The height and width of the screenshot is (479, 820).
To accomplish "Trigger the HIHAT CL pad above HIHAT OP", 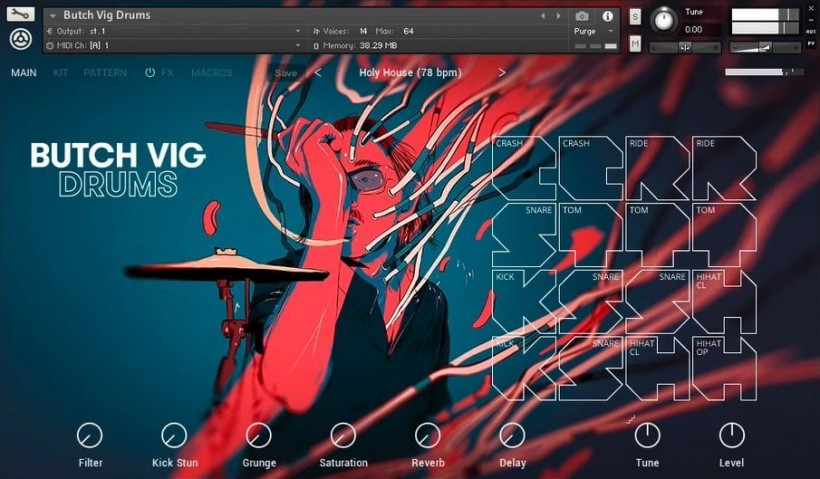I will pos(724,302).
